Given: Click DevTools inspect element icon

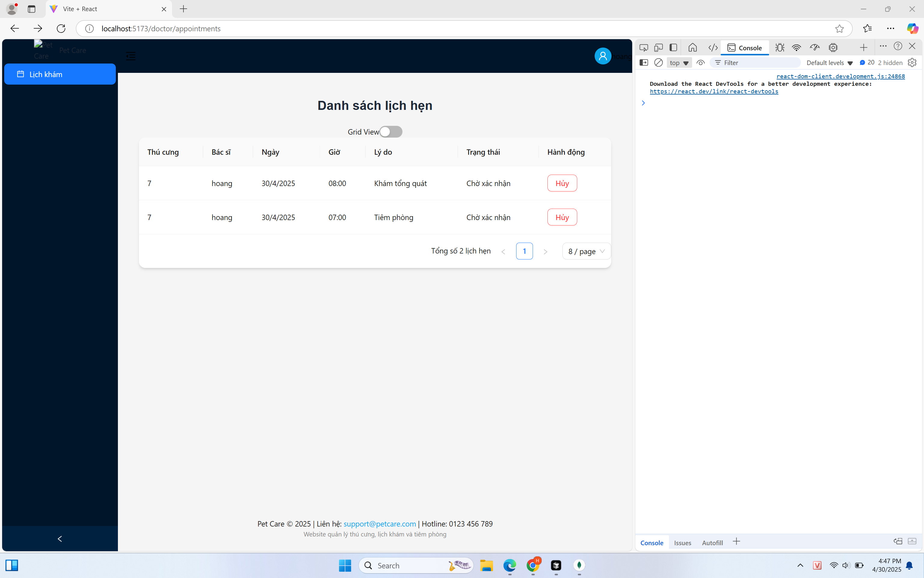Looking at the screenshot, I should 644,47.
